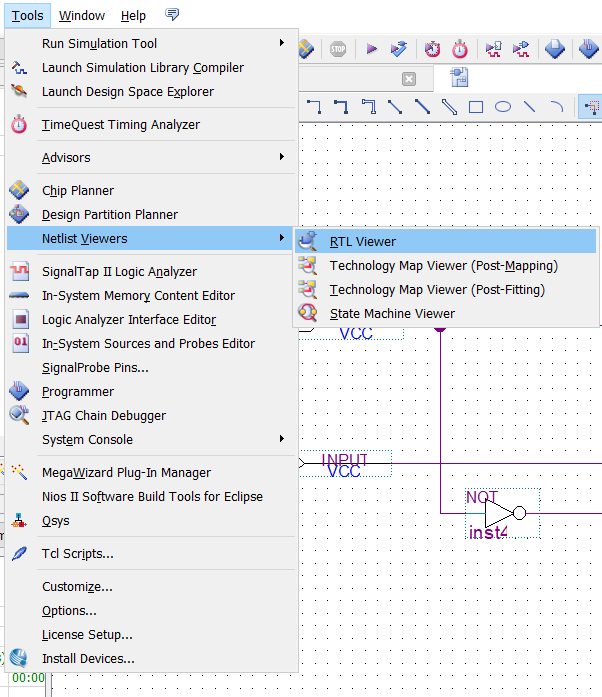
Task: Click the timing analysis run stopwatch icon
Action: (432, 49)
